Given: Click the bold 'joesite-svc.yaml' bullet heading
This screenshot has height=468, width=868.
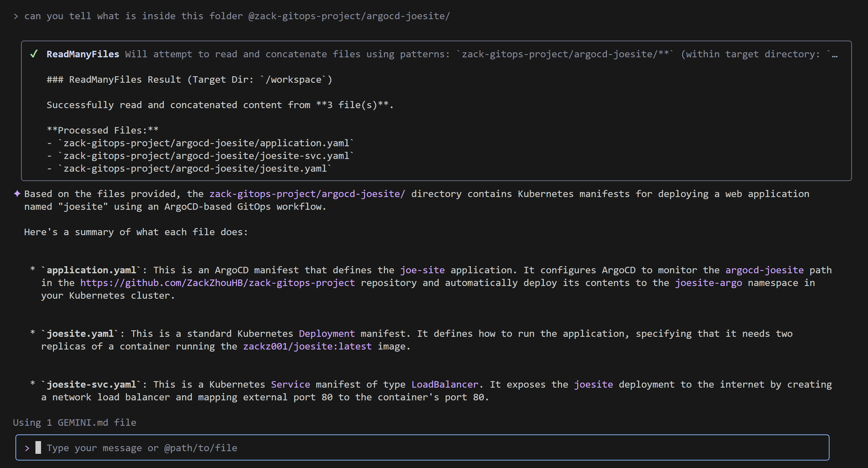Looking at the screenshot, I should click(x=91, y=384).
